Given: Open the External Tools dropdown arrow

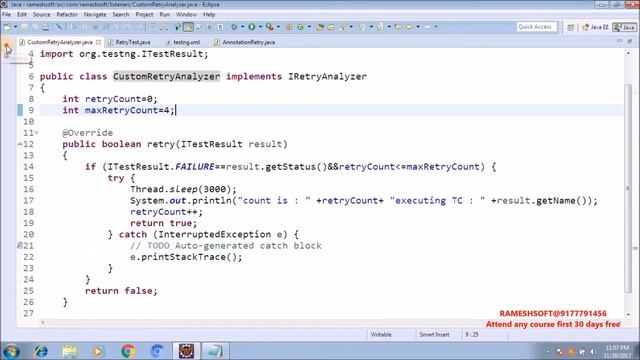Looking at the screenshot, I should pos(278,27).
